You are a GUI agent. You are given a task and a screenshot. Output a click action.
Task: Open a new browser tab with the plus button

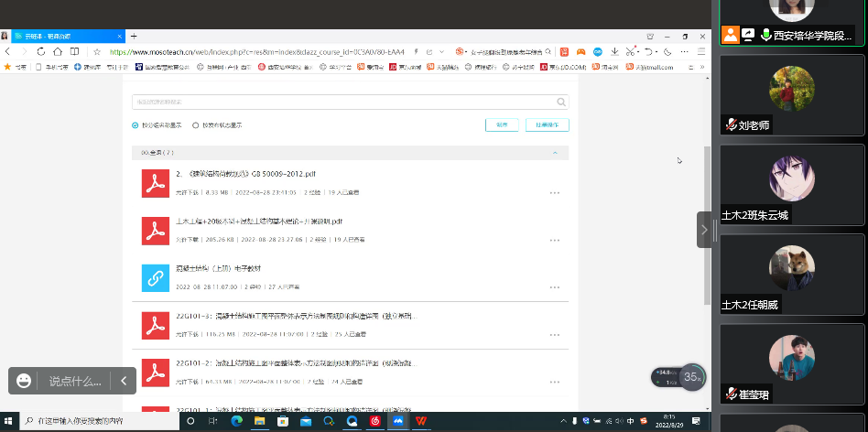(134, 36)
